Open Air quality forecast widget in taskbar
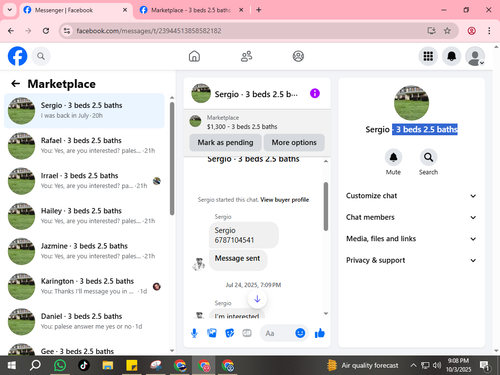Viewport: 500px width, 375px height. (363, 365)
